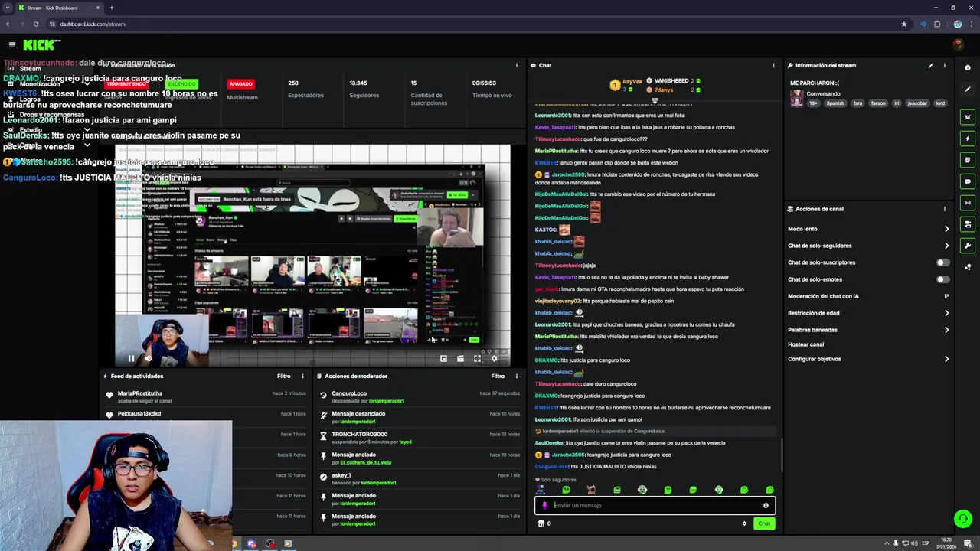Click CanguroLoco in moderator actions
This screenshot has height=551, width=980.
349,393
